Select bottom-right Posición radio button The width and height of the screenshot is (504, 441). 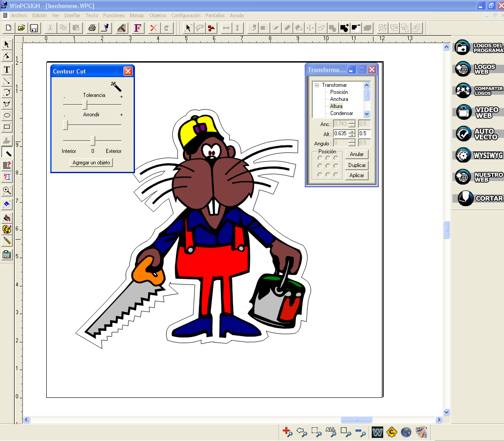336,174
